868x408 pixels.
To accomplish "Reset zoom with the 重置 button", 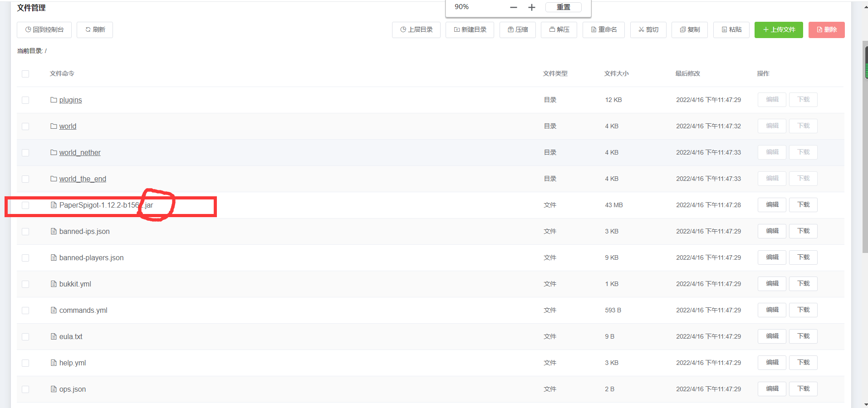I will 564,7.
